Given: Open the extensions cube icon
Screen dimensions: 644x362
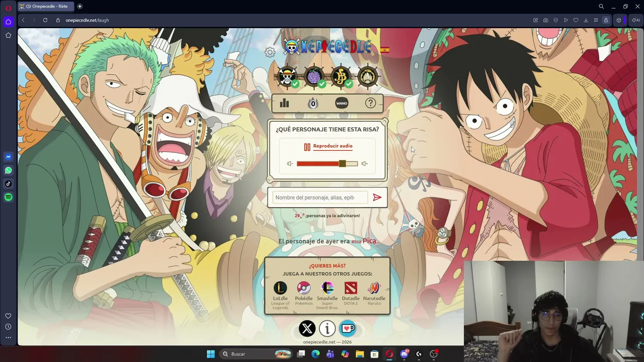Looking at the screenshot, I should click(619, 20).
